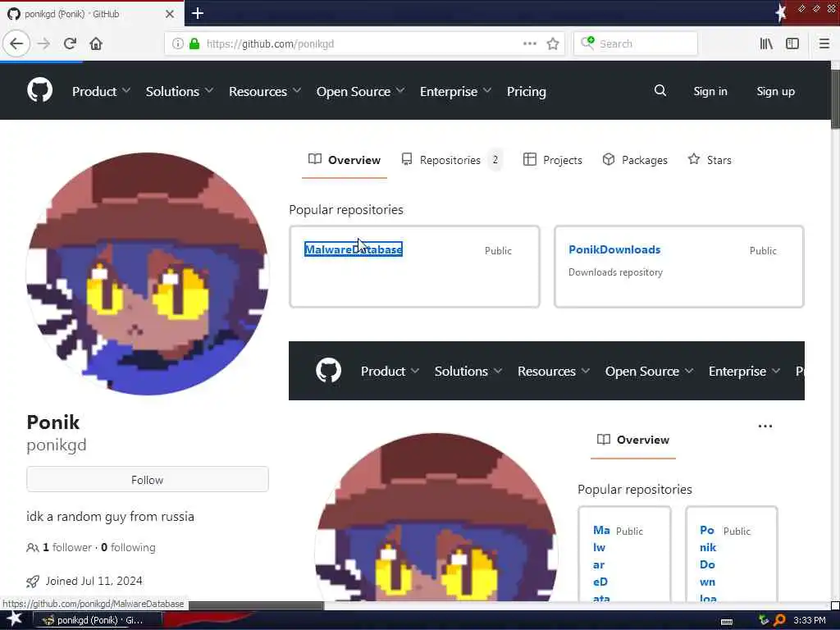This screenshot has width=840, height=630.
Task: Click Solutions dropdown in the embedded lower header
Action: point(468,371)
